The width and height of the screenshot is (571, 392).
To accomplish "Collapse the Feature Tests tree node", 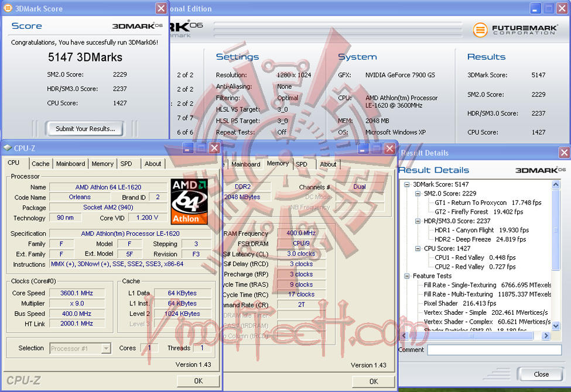I will (407, 276).
